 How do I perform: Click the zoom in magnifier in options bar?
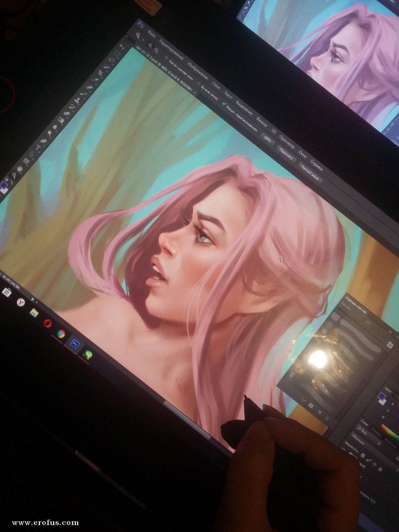[x=150, y=46]
